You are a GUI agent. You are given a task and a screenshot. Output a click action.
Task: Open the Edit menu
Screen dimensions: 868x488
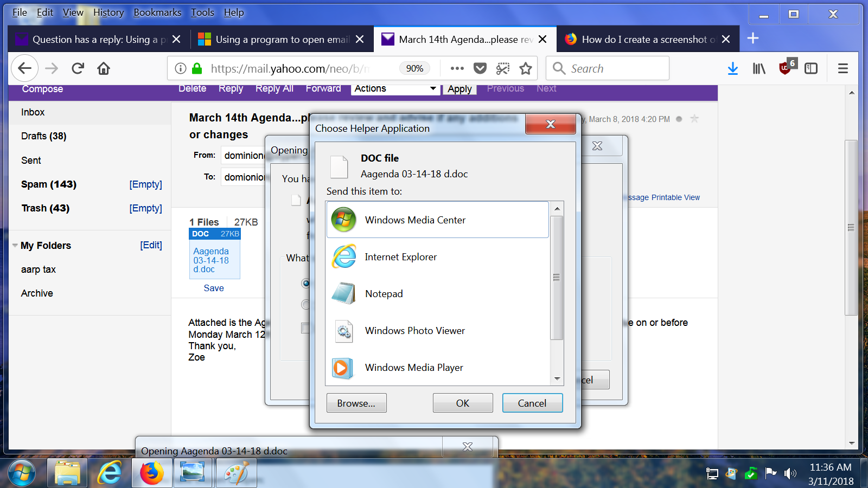click(x=45, y=12)
